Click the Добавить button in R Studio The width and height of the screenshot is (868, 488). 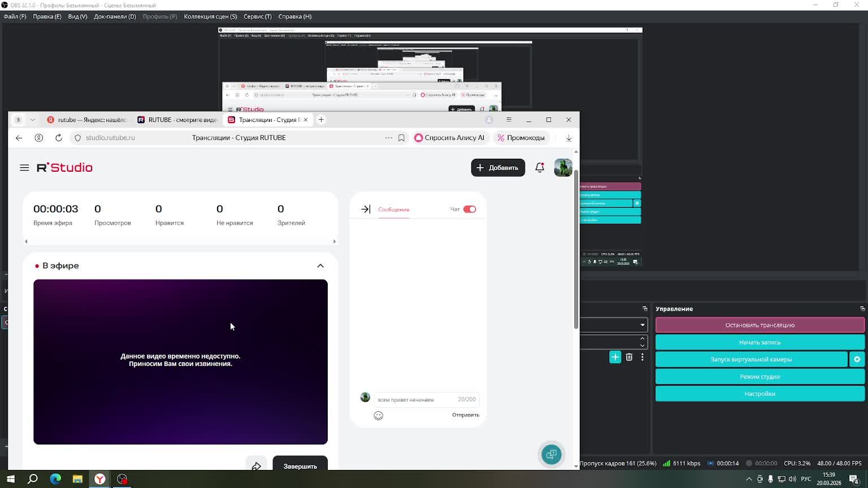click(498, 168)
